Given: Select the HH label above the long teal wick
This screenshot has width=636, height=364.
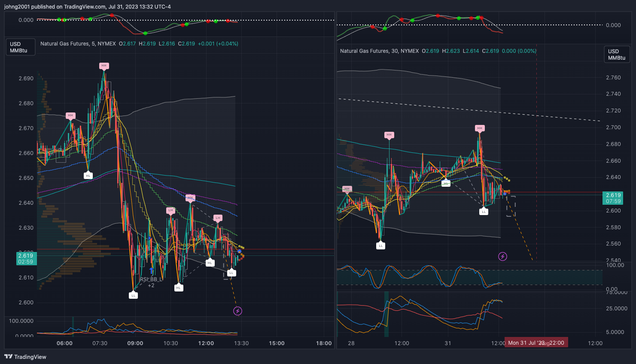Looking at the screenshot, I should pyautogui.click(x=389, y=135).
